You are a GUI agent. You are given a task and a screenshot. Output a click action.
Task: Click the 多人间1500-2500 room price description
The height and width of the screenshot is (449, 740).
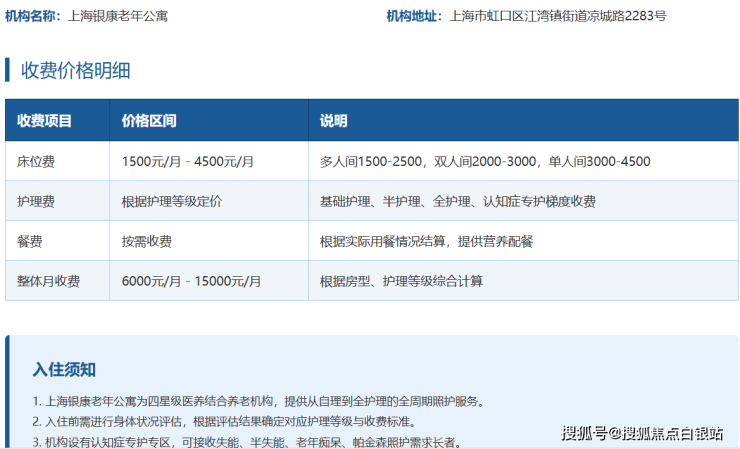[485, 161]
